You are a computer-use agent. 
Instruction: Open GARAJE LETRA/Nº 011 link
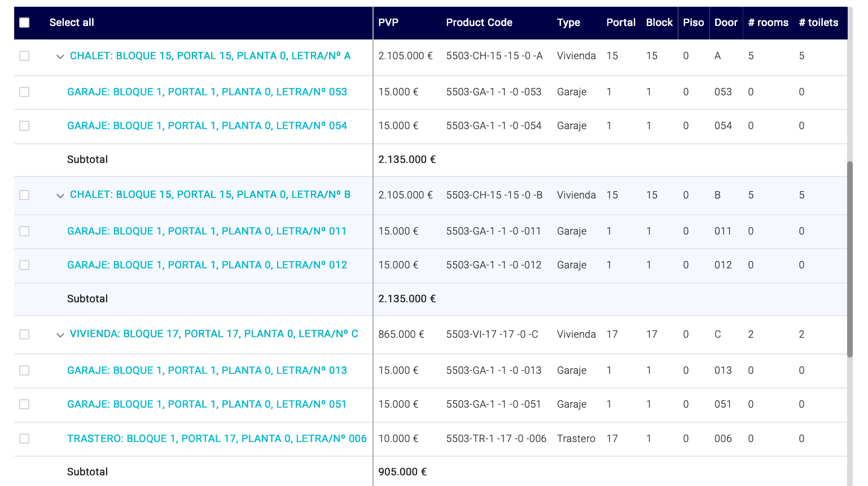pos(207,231)
